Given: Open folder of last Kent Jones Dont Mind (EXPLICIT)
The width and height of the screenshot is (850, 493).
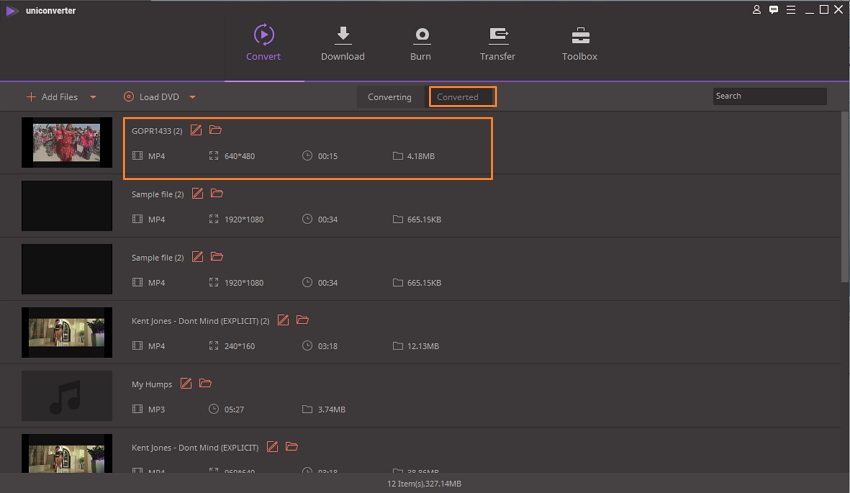Looking at the screenshot, I should (292, 447).
